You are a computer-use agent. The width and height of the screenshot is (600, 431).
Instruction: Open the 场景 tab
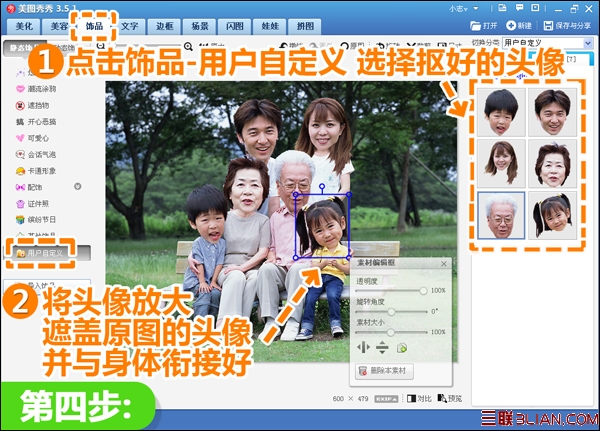[200, 26]
